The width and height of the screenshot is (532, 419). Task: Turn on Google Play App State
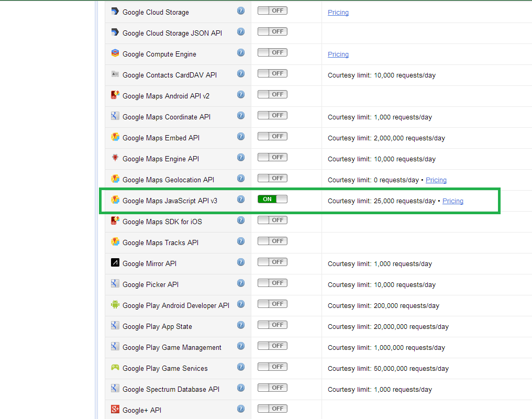pos(272,325)
